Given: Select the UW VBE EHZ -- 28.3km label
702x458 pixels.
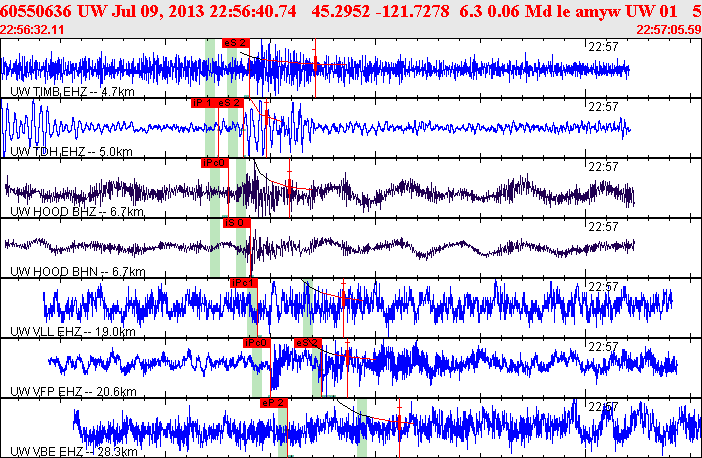Looking at the screenshot, I should [73, 452].
